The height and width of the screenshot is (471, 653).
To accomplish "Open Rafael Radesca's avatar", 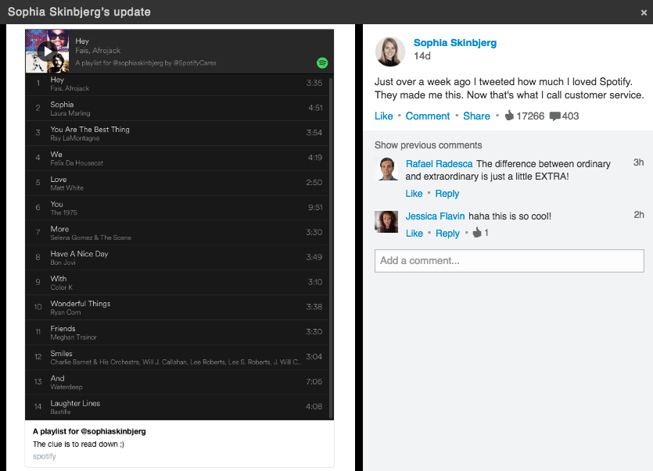I will [387, 169].
